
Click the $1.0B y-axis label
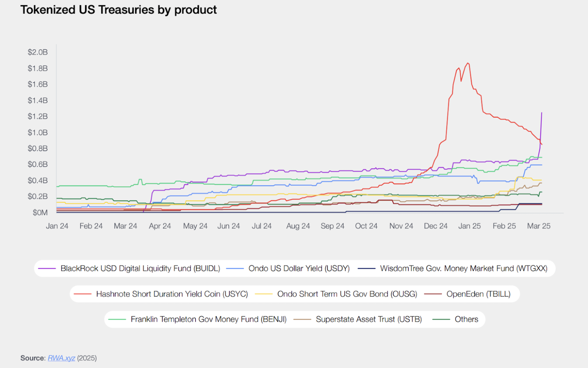(x=37, y=133)
